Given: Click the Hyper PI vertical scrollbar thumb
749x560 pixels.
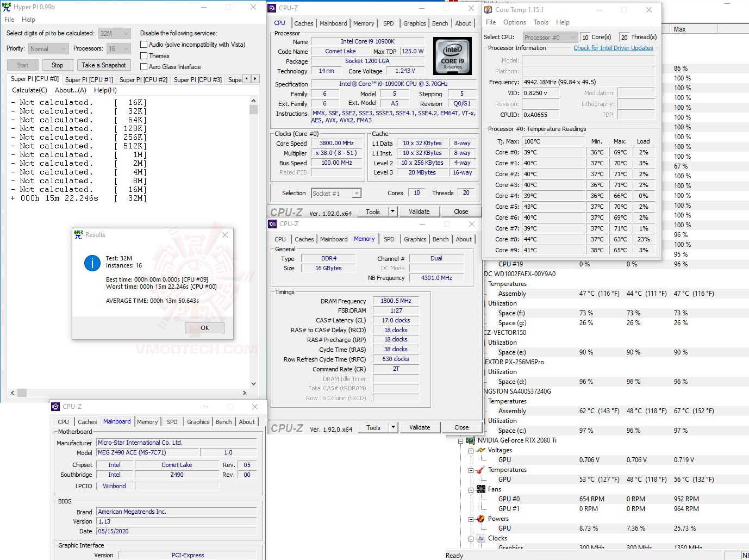Looking at the screenshot, I should [253, 109].
